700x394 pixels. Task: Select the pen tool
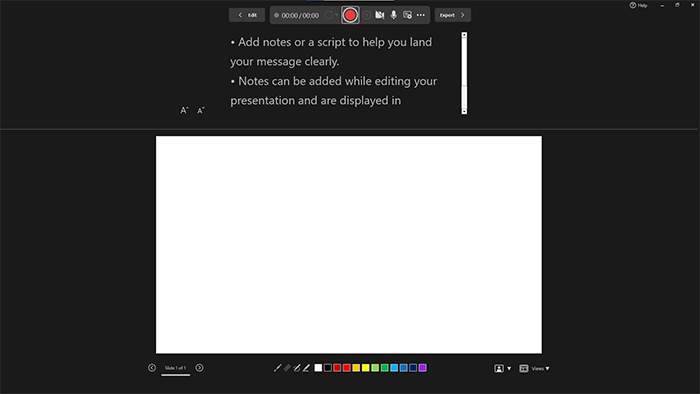click(x=296, y=368)
